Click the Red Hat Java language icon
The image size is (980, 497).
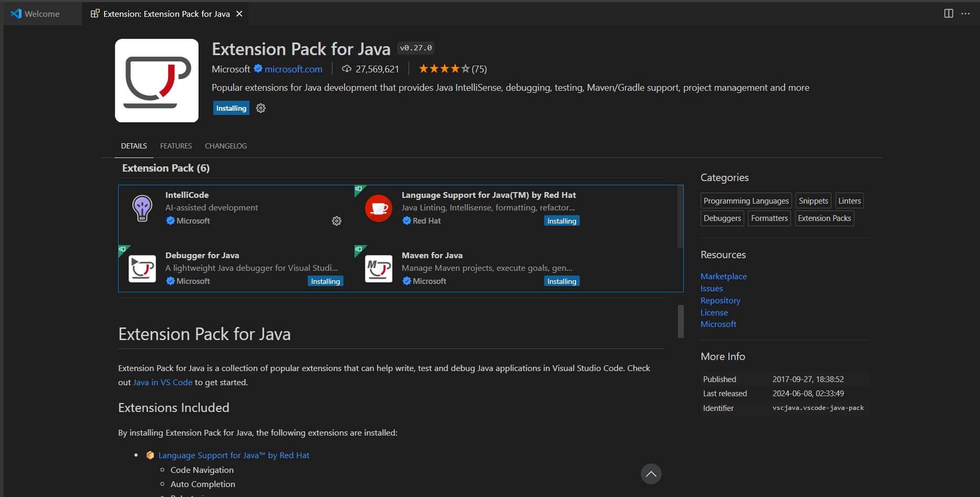pos(379,208)
